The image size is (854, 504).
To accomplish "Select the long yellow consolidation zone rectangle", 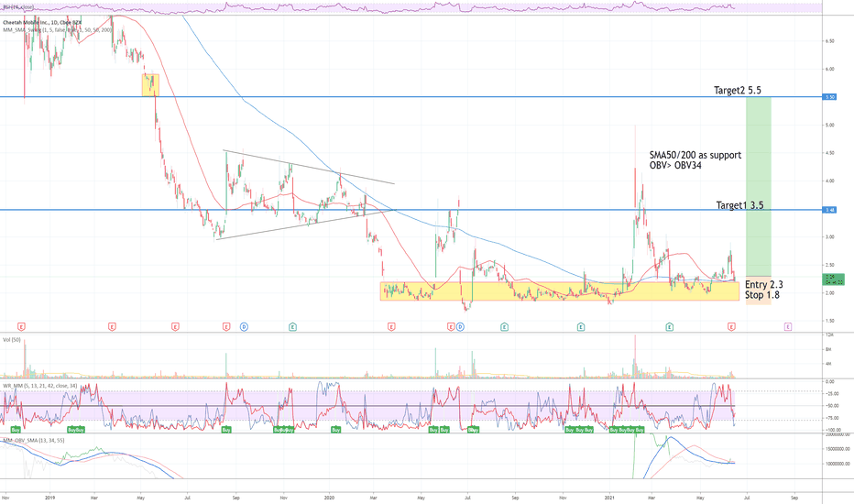I will 559,291.
